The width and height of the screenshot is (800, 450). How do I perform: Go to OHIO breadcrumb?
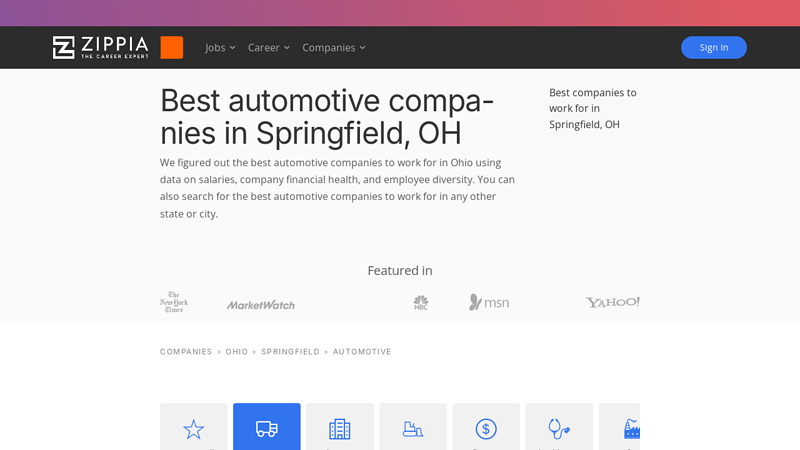(237, 352)
